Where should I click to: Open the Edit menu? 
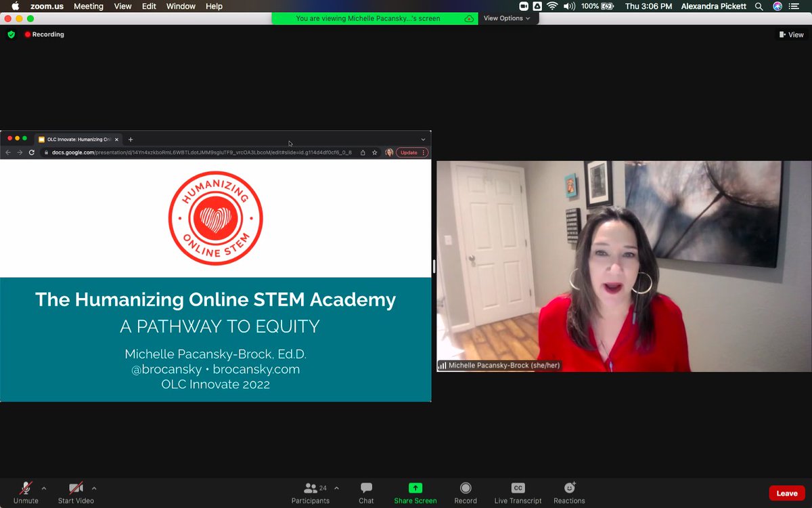click(149, 6)
